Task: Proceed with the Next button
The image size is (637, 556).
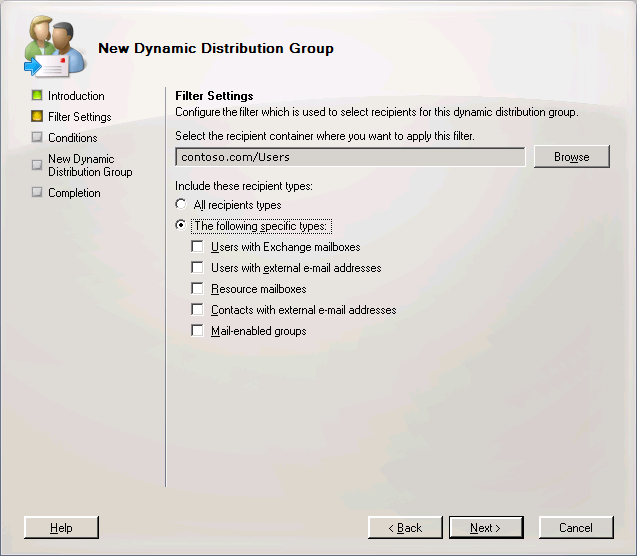Action: coord(486,528)
